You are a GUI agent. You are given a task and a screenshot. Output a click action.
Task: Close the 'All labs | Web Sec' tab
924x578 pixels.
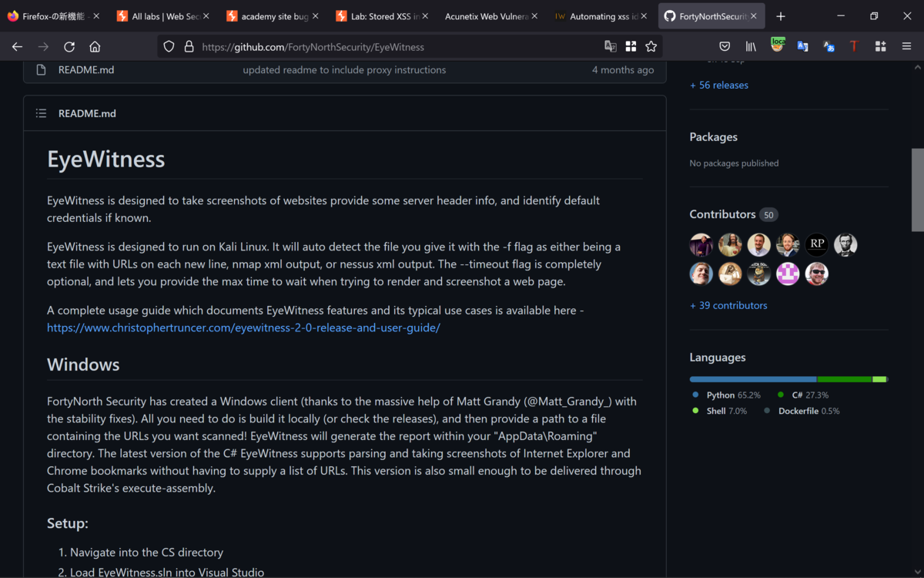(x=206, y=16)
